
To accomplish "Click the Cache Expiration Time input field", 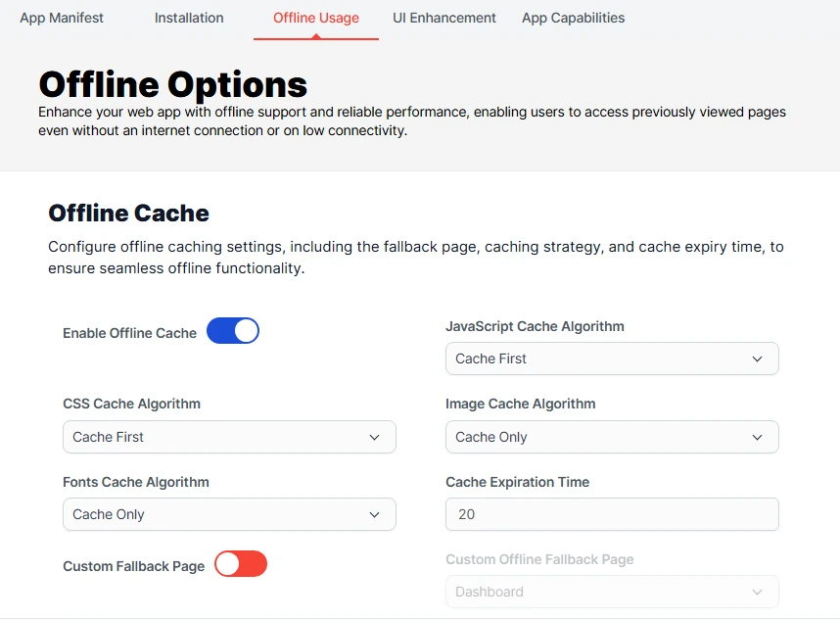I will tap(612, 514).
